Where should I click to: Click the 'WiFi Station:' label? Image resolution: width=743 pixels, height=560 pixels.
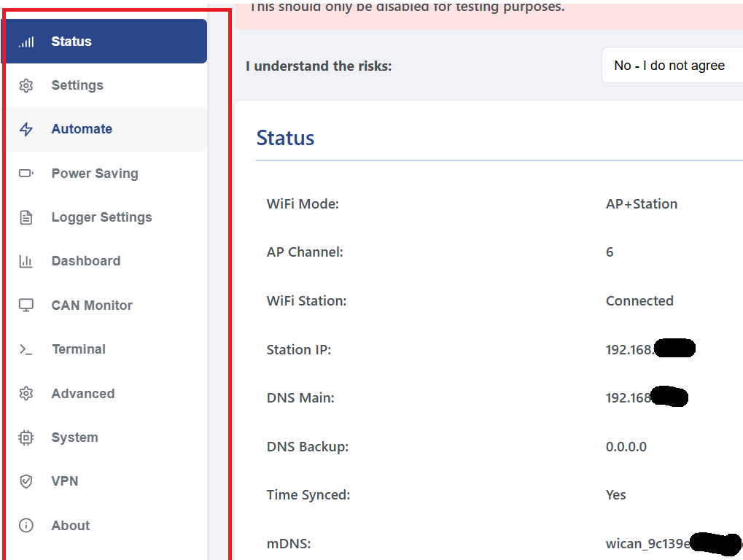point(306,301)
